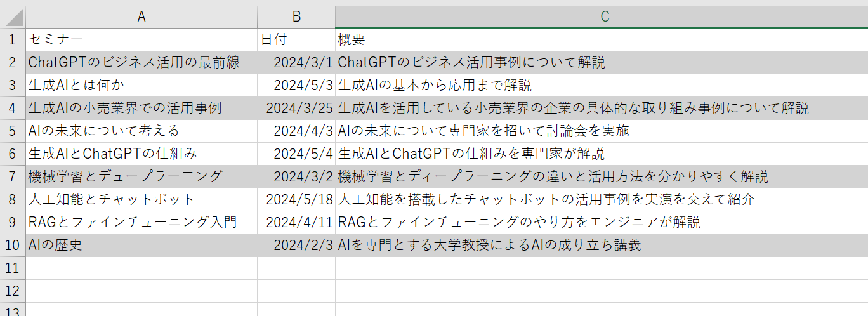
Task: Select row 7 header
Action: (x=13, y=176)
